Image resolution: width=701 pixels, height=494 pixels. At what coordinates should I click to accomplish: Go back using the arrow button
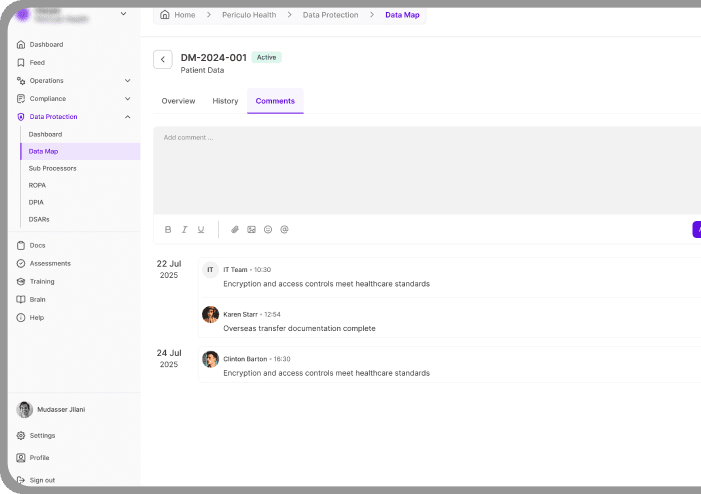tap(162, 60)
